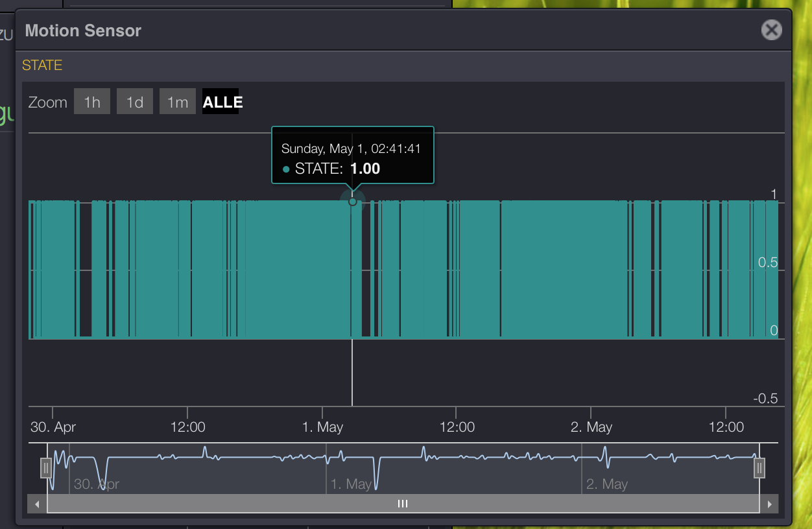Click the navigator's 30. Apr label

point(96,484)
